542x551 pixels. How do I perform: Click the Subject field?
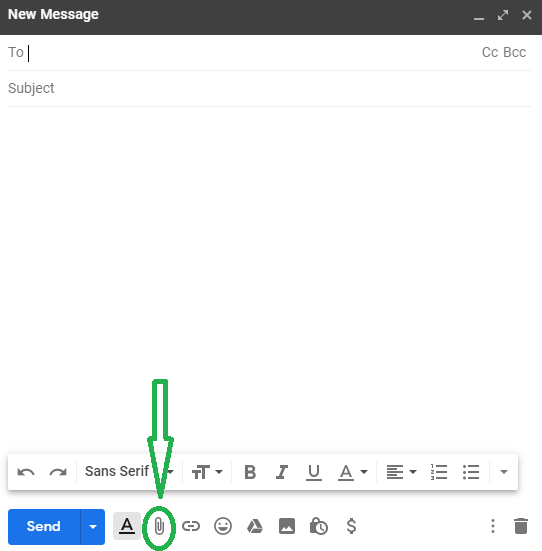[269, 89]
